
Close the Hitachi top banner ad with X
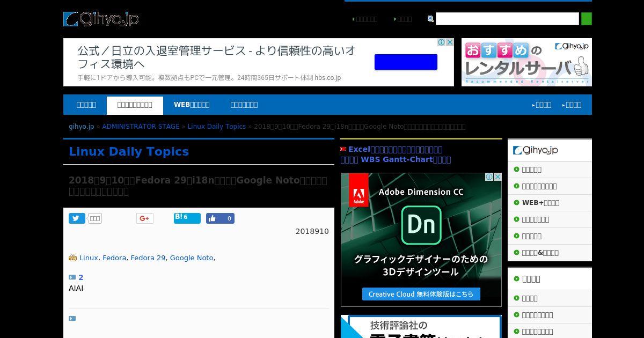tap(450, 42)
